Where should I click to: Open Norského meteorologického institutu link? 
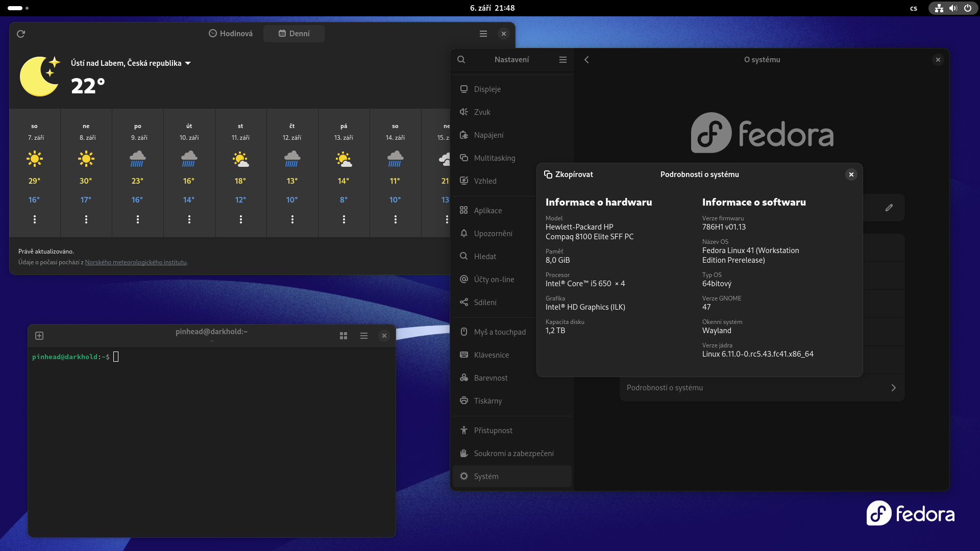pyautogui.click(x=136, y=262)
